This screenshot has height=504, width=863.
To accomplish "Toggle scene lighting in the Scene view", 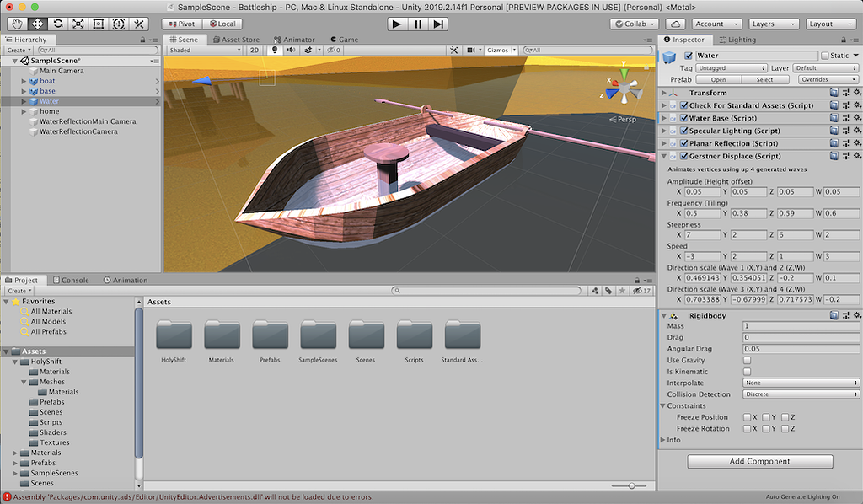I will [x=272, y=49].
